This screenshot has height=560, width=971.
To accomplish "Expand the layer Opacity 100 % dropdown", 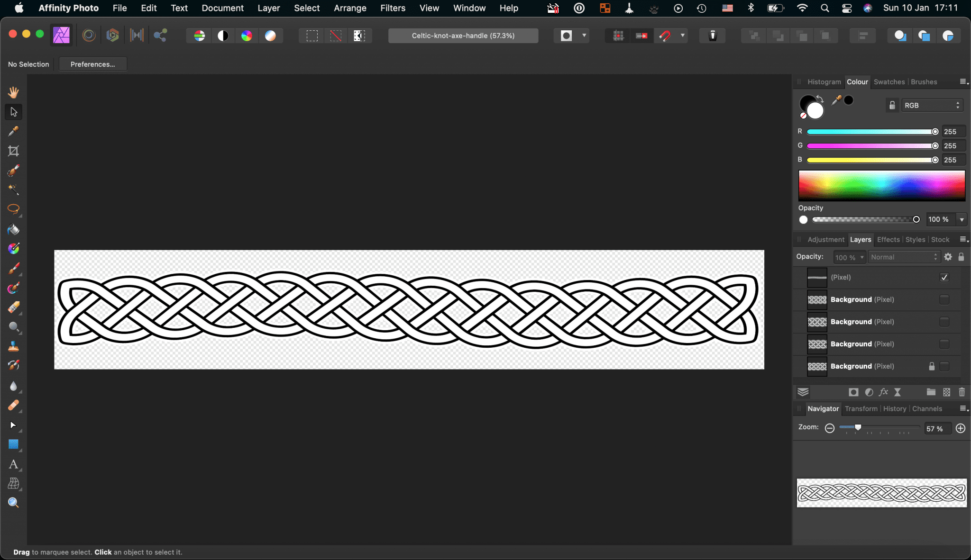I will click(862, 257).
